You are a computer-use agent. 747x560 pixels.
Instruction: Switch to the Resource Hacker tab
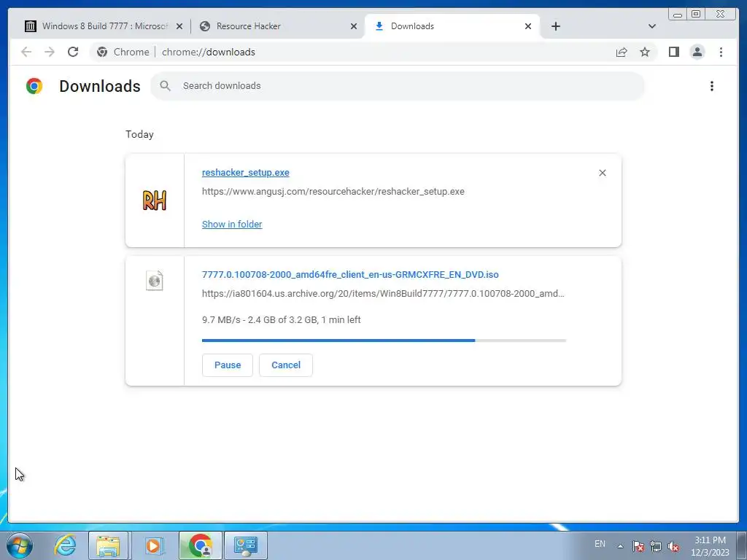278,26
